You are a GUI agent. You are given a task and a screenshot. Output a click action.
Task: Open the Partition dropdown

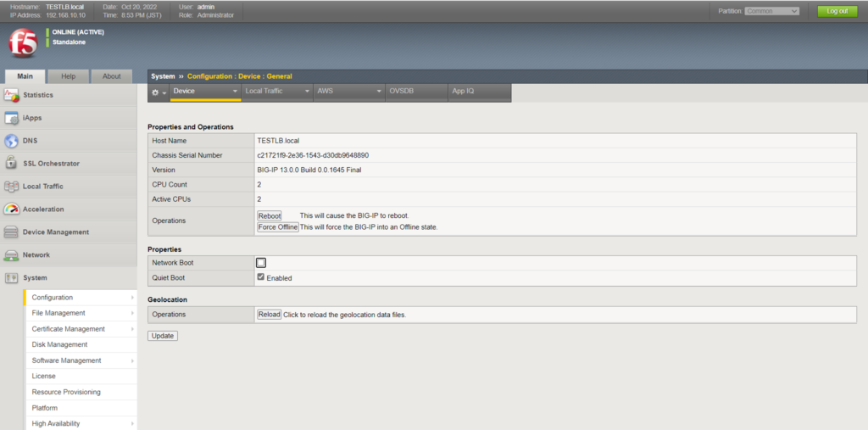(x=771, y=11)
